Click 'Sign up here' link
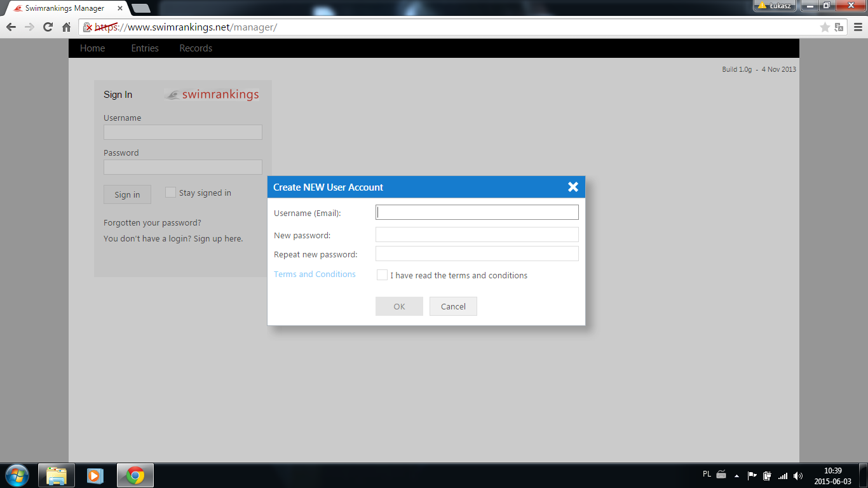The width and height of the screenshot is (868, 488). 218,239
